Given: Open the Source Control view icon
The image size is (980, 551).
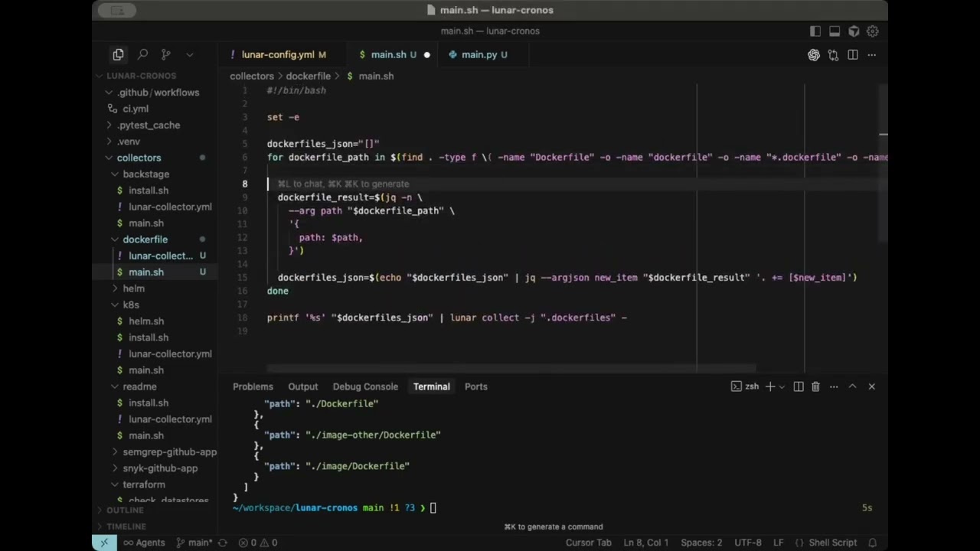Looking at the screenshot, I should pos(165,54).
